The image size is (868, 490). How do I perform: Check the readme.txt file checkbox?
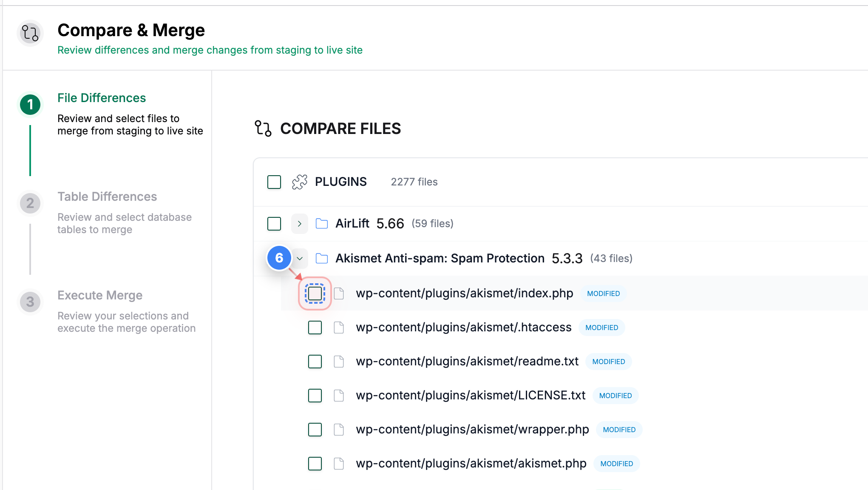pos(315,362)
